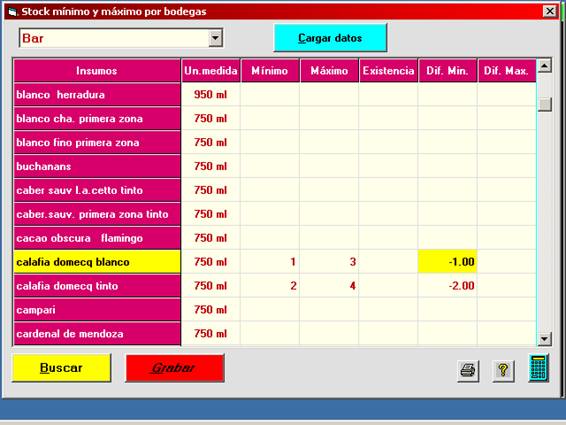Click the window icon in title bar

point(13,12)
